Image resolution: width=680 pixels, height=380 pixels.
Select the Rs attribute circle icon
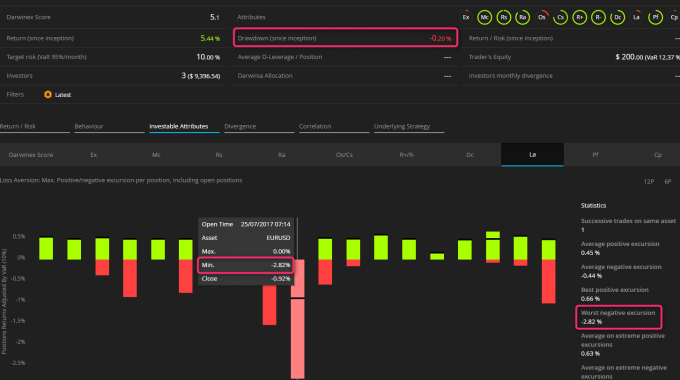tap(503, 17)
